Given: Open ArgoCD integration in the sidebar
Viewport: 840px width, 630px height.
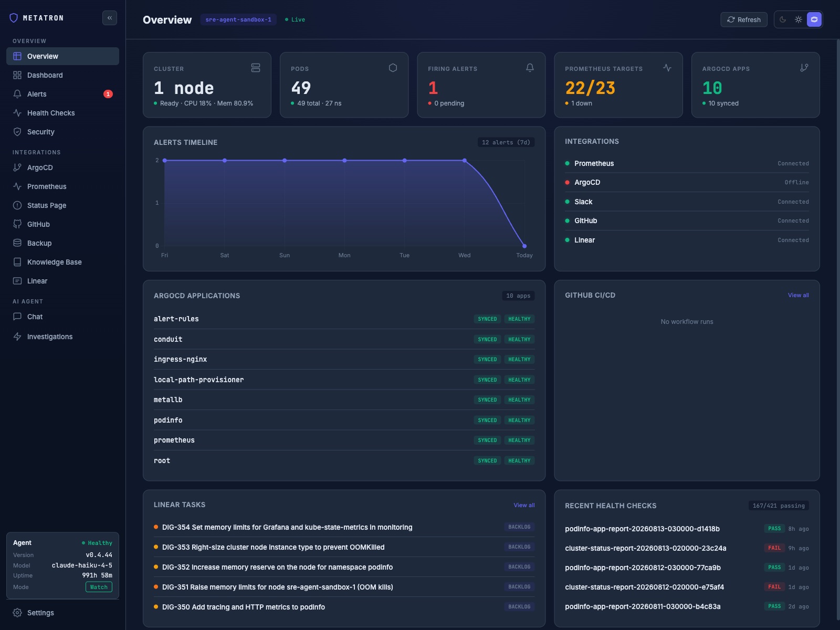Looking at the screenshot, I should [62, 167].
